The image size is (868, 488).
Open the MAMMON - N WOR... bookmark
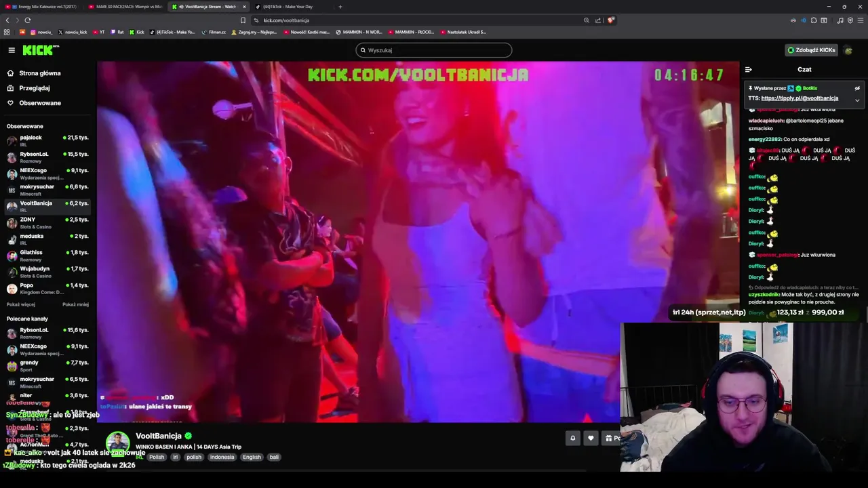[359, 32]
